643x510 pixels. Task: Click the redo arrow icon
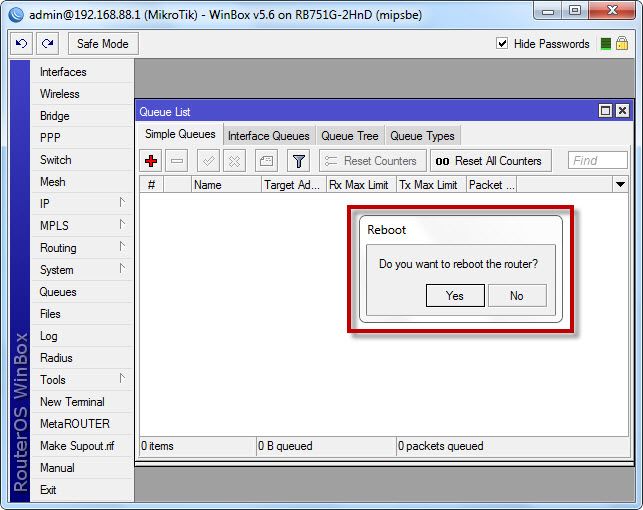48,44
